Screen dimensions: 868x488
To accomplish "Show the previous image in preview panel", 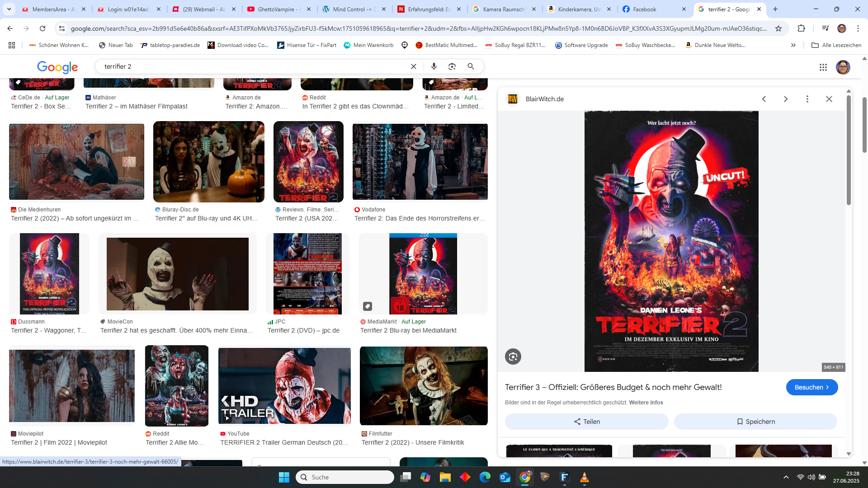I will [x=764, y=99].
